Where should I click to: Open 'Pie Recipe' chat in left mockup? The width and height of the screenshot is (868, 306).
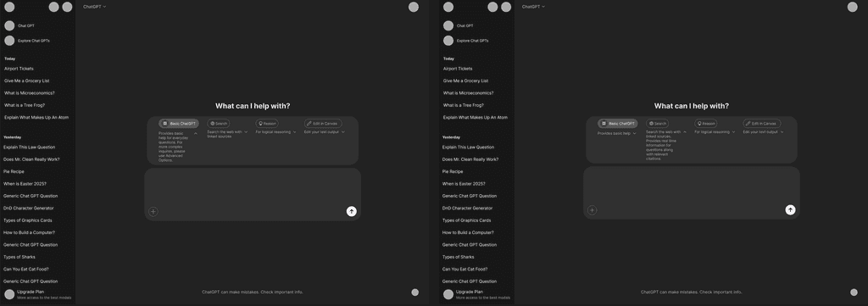pyautogui.click(x=14, y=171)
